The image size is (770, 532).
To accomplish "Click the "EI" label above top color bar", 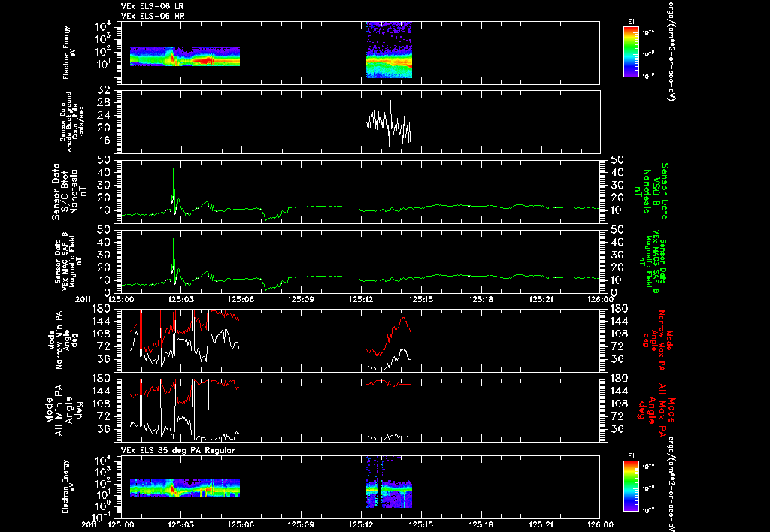I will [x=631, y=22].
